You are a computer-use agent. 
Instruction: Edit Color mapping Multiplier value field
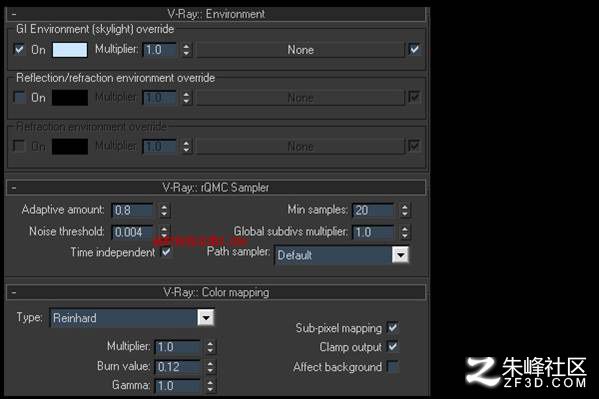point(178,347)
